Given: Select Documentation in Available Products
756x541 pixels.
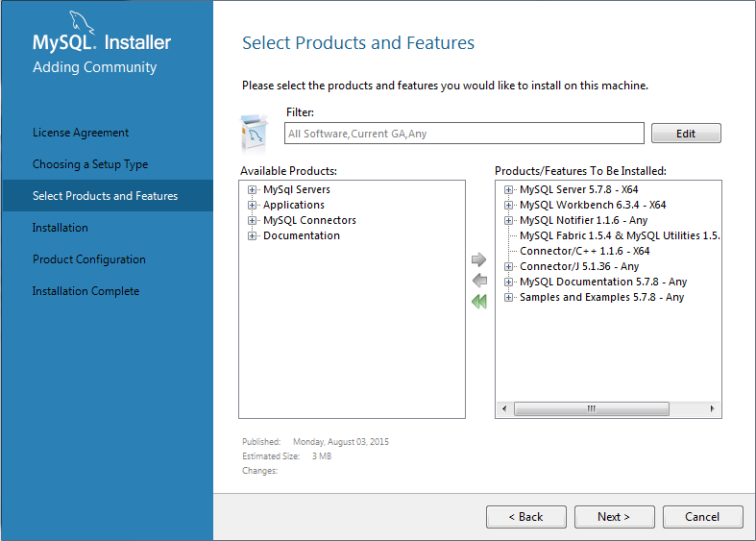Looking at the screenshot, I should pyautogui.click(x=302, y=235).
